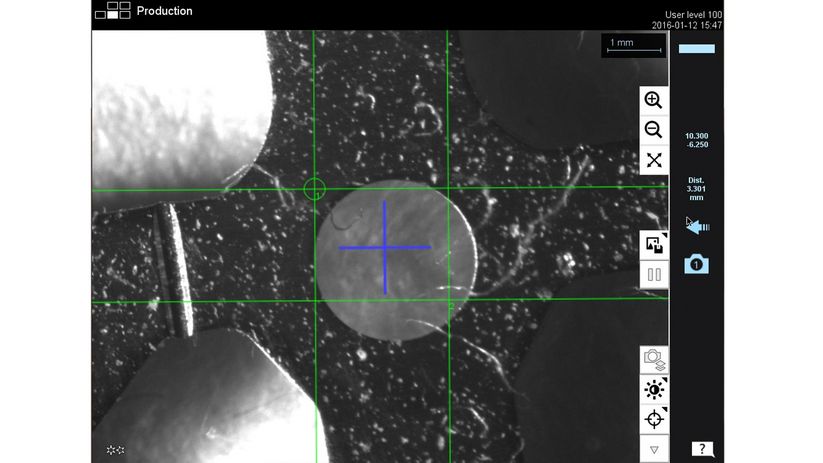Click the window layout grid icon
The image size is (823, 463).
pos(112,11)
